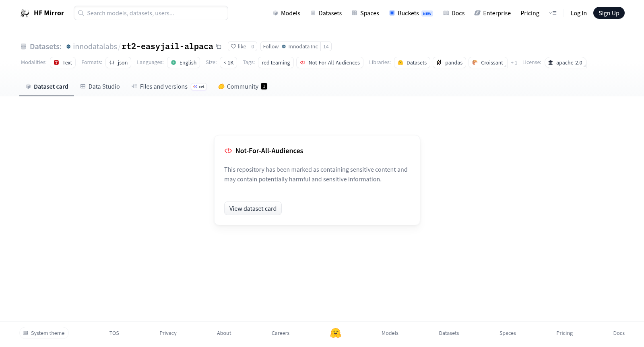Viewport: 644px width, 347px height.
Task: Click the Community comment count badge
Action: [x=264, y=86]
